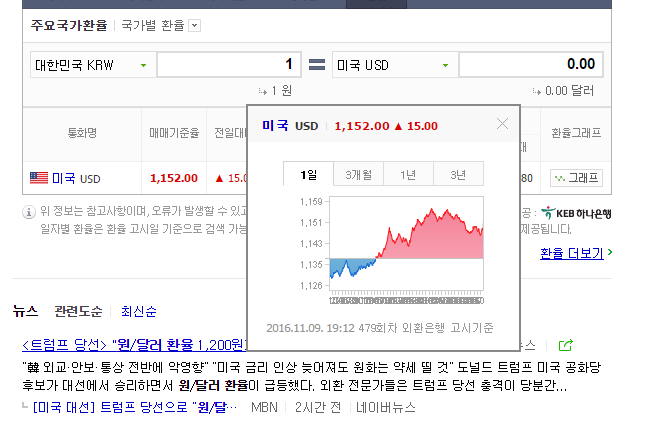Close the USD graph popup

coord(502,124)
